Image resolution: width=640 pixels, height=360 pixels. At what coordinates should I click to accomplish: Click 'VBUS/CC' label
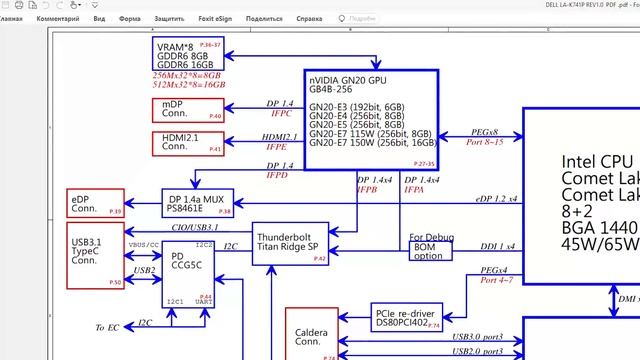coord(144,245)
